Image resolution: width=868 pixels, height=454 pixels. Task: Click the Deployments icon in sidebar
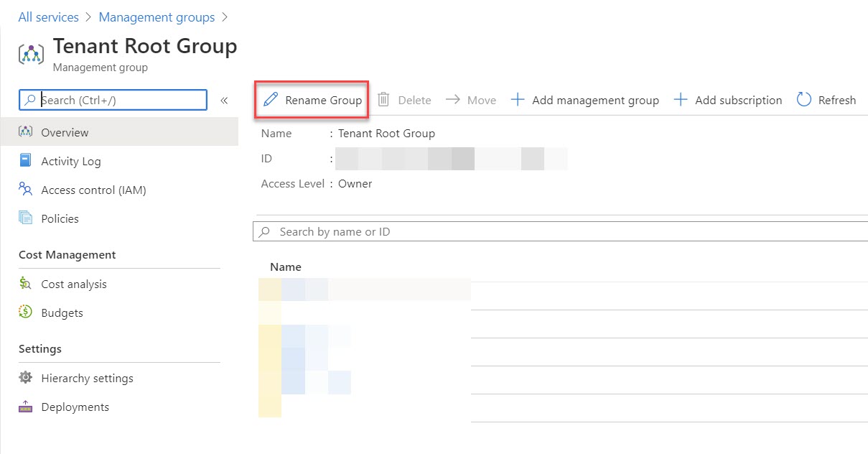[x=27, y=407]
